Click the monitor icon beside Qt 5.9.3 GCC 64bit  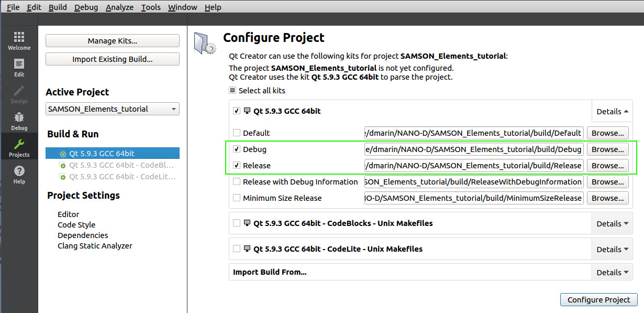click(x=247, y=111)
